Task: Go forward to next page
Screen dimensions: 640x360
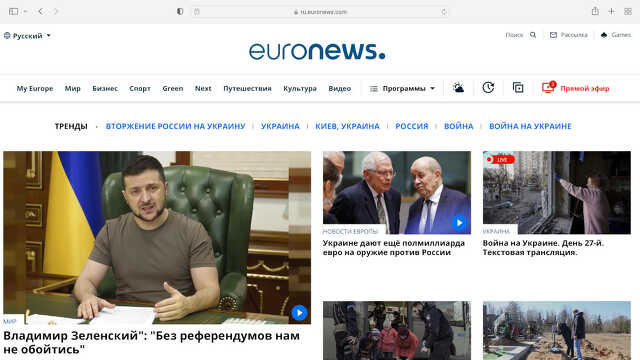Action: click(x=56, y=11)
